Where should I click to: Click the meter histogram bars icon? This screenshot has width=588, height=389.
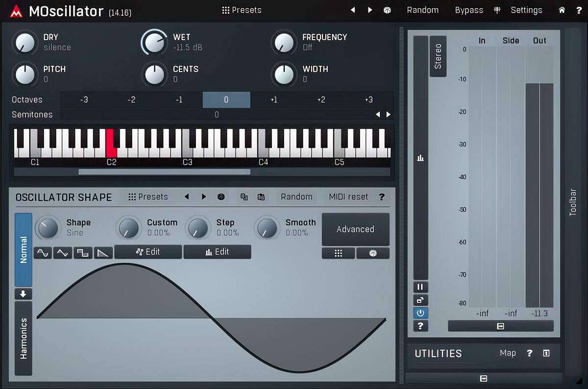tap(420, 158)
